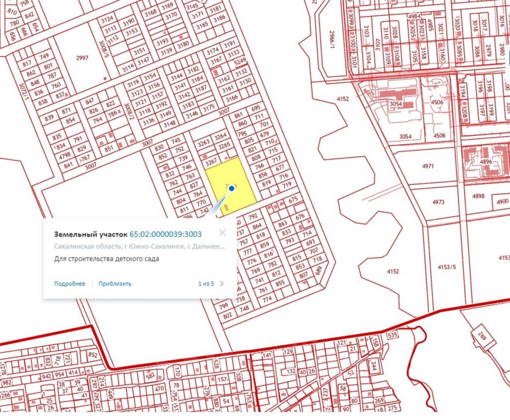
Task: Select parcel labeled 3124
Action: coord(107,19)
